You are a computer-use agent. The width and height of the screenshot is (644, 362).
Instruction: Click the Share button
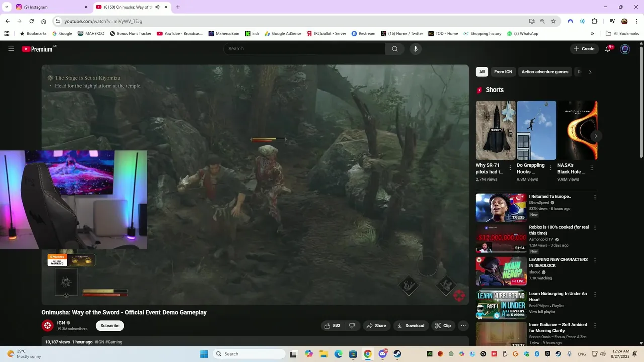pos(376,326)
